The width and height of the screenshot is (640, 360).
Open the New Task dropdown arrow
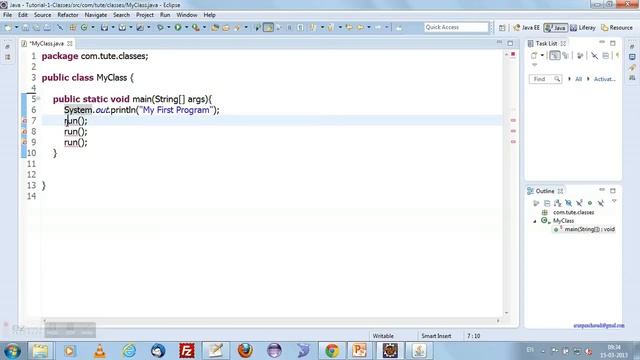tap(542, 56)
